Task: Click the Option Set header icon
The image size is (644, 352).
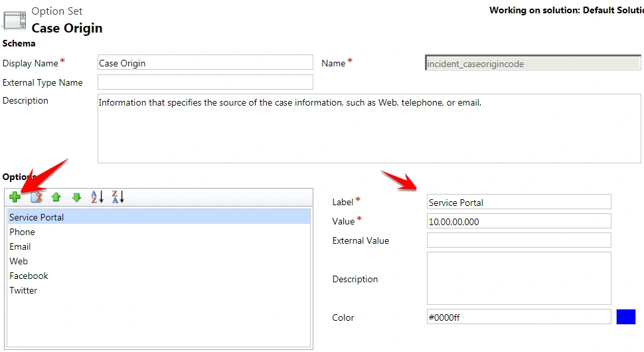Action: pos(15,21)
